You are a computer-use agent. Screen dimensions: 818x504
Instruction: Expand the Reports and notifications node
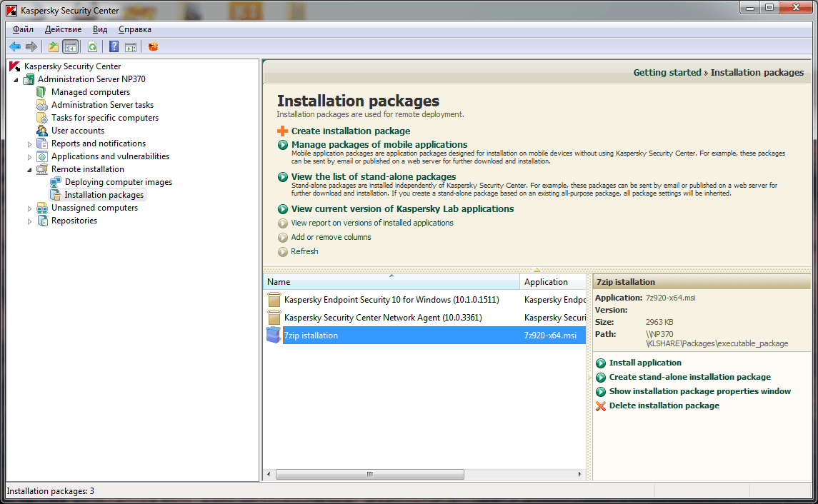(x=29, y=144)
